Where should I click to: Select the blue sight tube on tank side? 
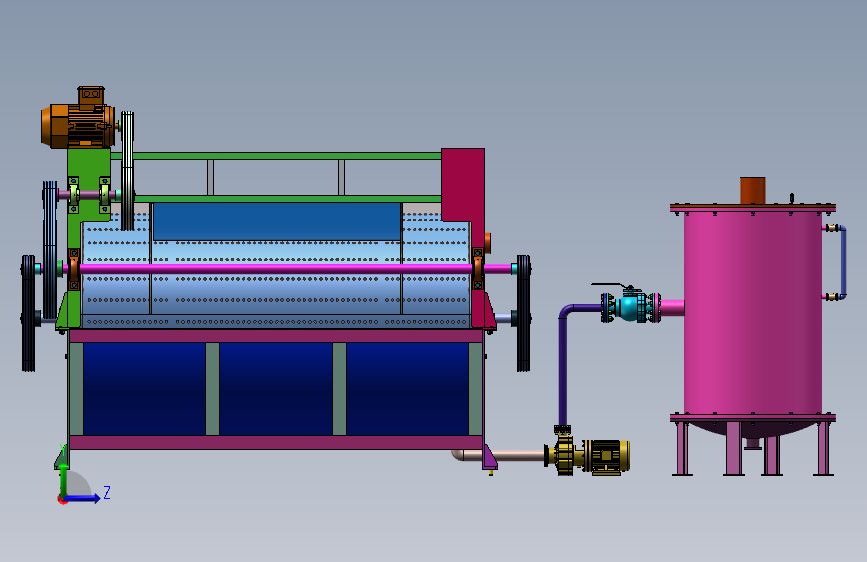(x=843, y=262)
